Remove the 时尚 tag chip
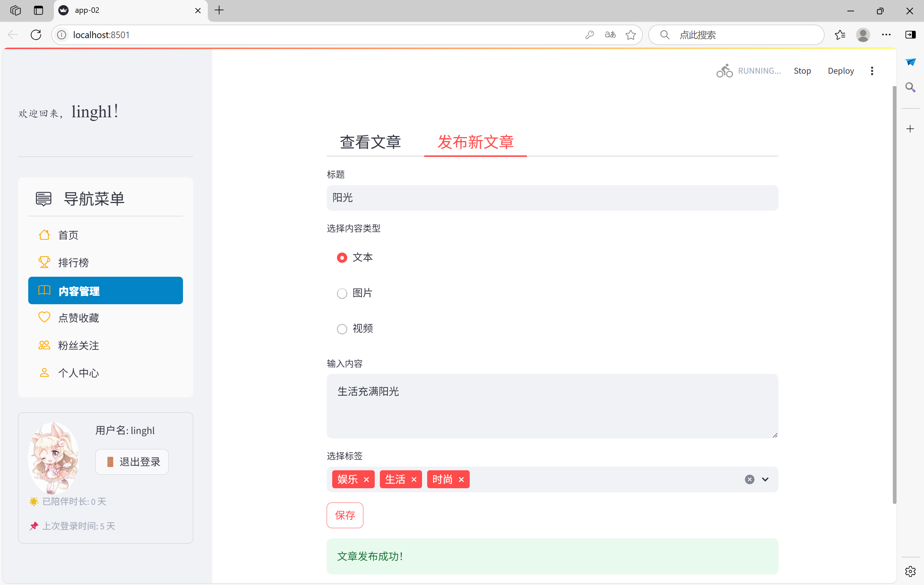The image size is (924, 585). 462,479
